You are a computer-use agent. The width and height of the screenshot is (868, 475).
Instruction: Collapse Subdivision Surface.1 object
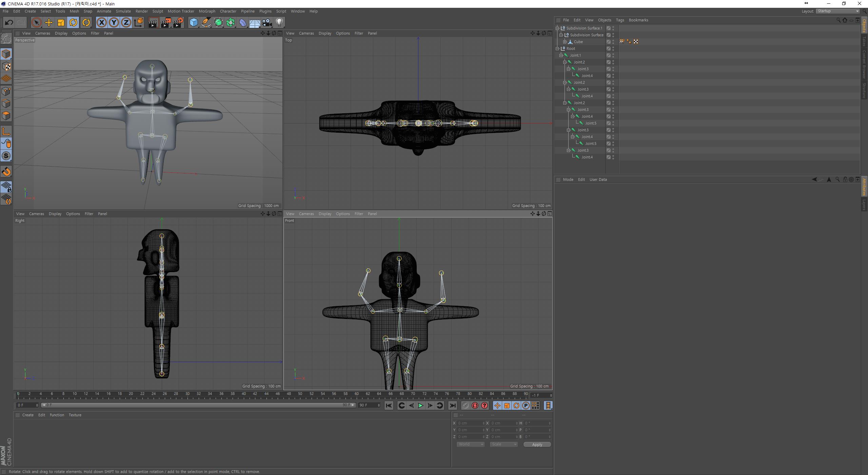(x=557, y=28)
